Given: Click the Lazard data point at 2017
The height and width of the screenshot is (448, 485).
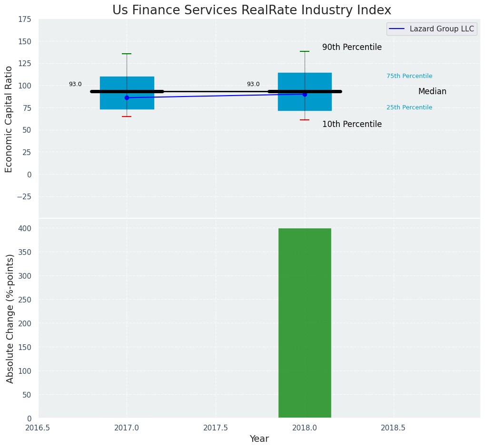Looking at the screenshot, I should point(127,97).
